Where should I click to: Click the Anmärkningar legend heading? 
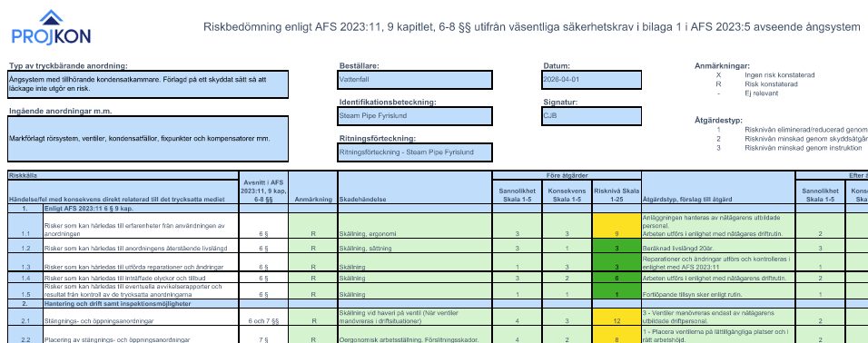pos(723,66)
